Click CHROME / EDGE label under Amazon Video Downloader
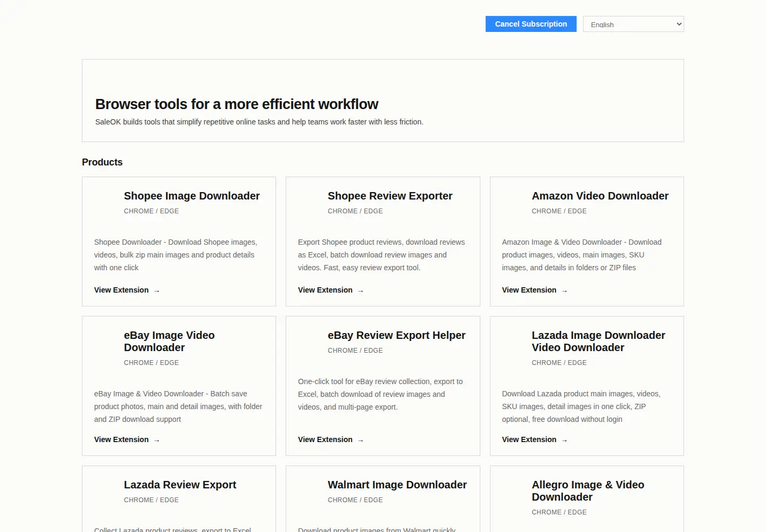766x532 pixels. [x=559, y=211]
